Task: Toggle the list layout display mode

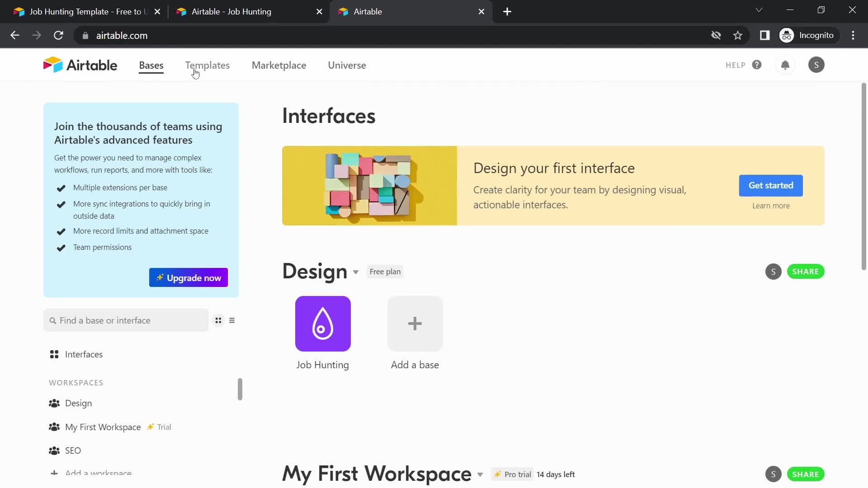Action: pyautogui.click(x=232, y=320)
